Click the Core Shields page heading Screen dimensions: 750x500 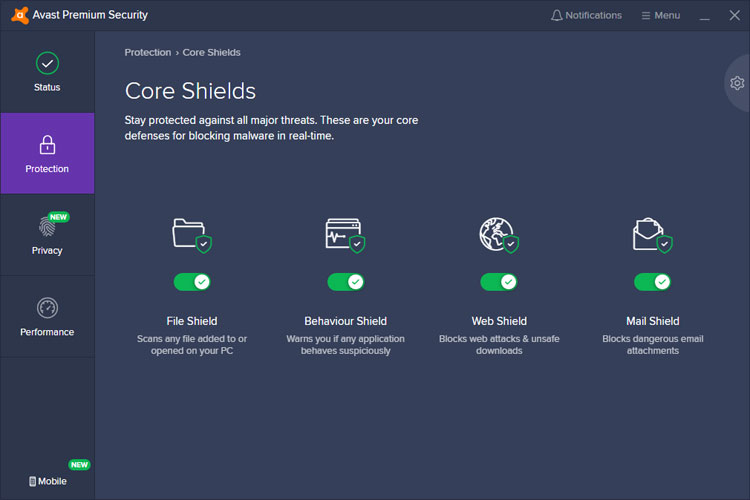pyautogui.click(x=190, y=91)
